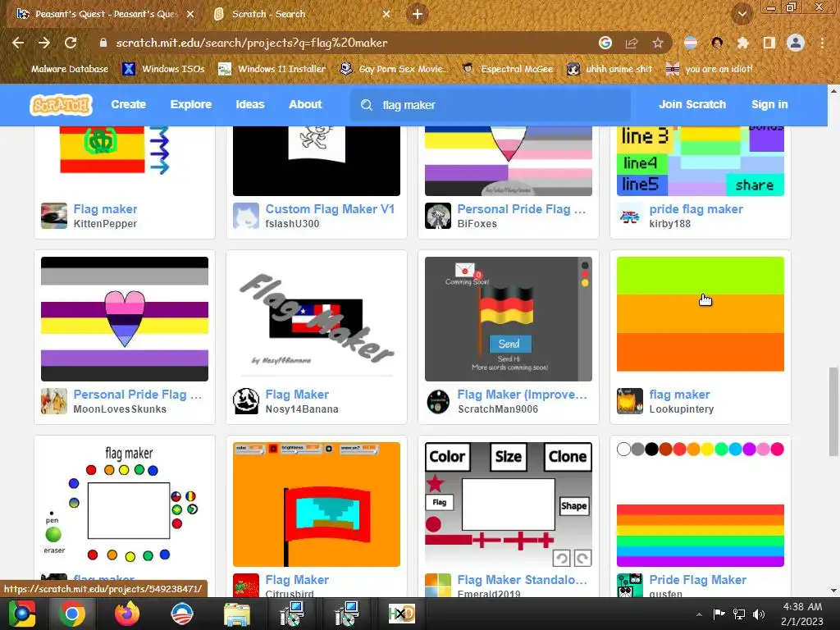The image size is (840, 630).
Task: Click MoonLovesSkunks' avatar icon
Action: click(x=54, y=400)
